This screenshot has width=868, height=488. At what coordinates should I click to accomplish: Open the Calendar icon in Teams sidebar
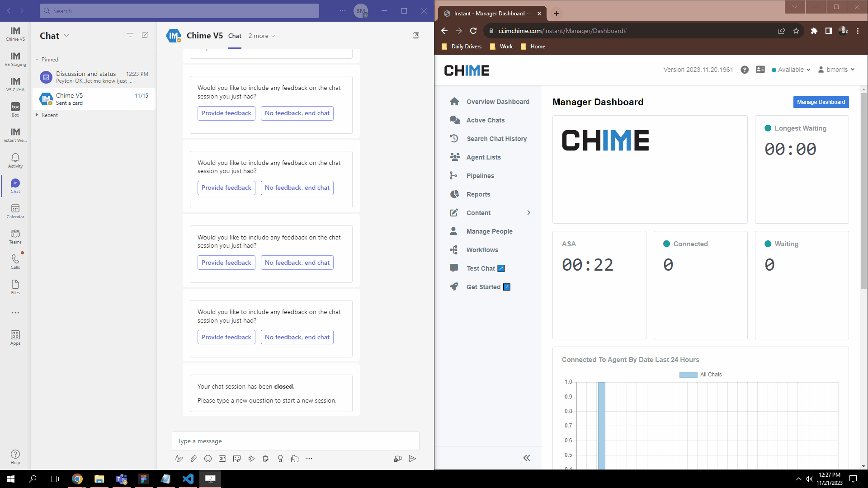15,211
